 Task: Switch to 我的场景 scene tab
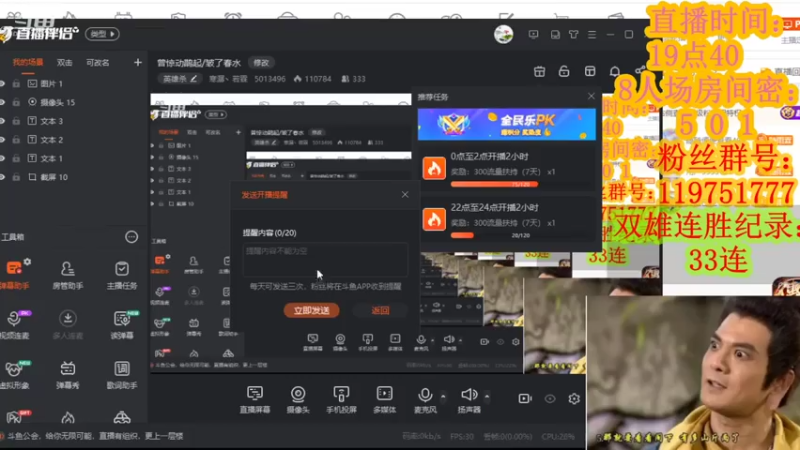(28, 62)
